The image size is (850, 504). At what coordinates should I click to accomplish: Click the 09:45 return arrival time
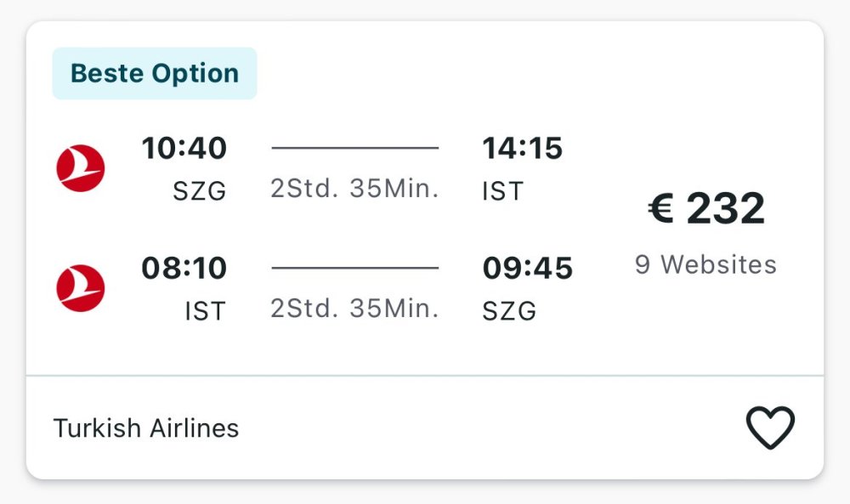coord(528,269)
